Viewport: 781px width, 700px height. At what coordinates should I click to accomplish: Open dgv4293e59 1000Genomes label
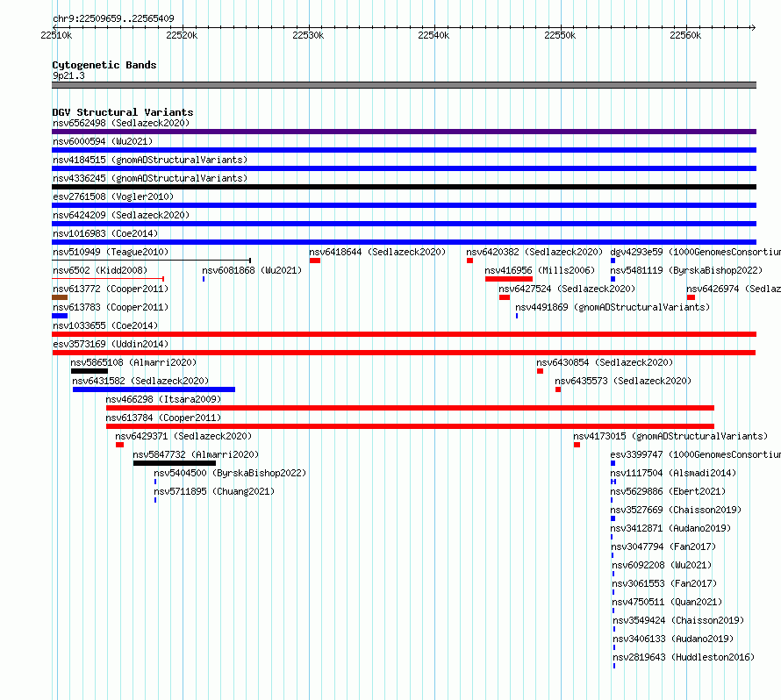[695, 252]
